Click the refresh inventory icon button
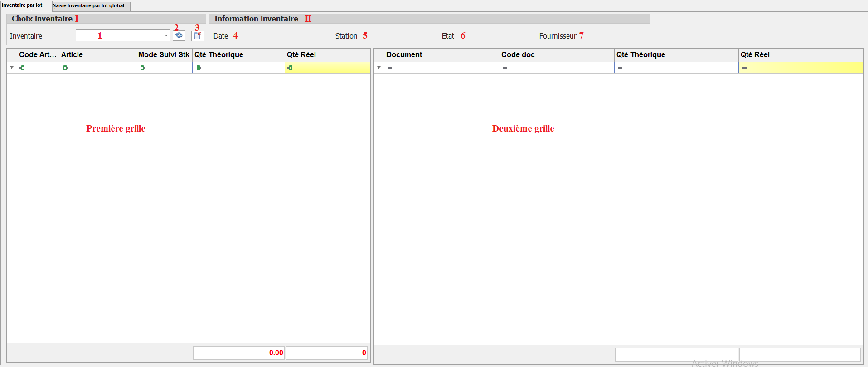This screenshot has width=868, height=367. pyautogui.click(x=179, y=35)
